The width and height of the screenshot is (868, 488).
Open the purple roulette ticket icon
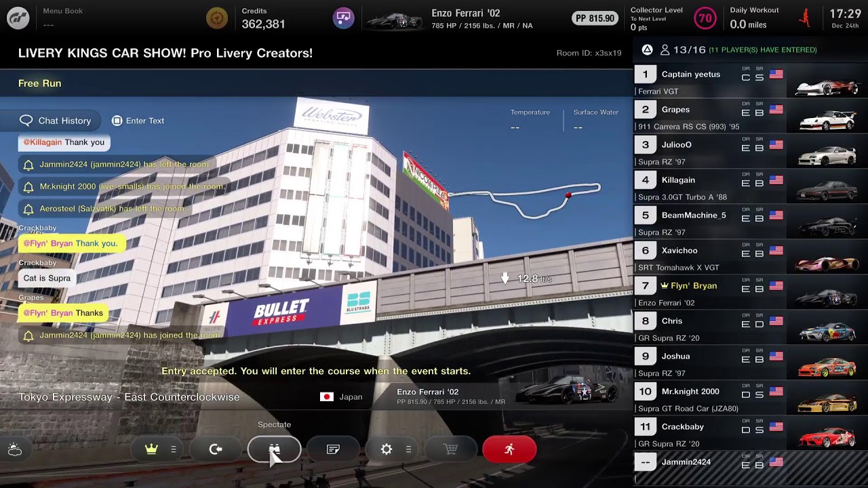[344, 18]
